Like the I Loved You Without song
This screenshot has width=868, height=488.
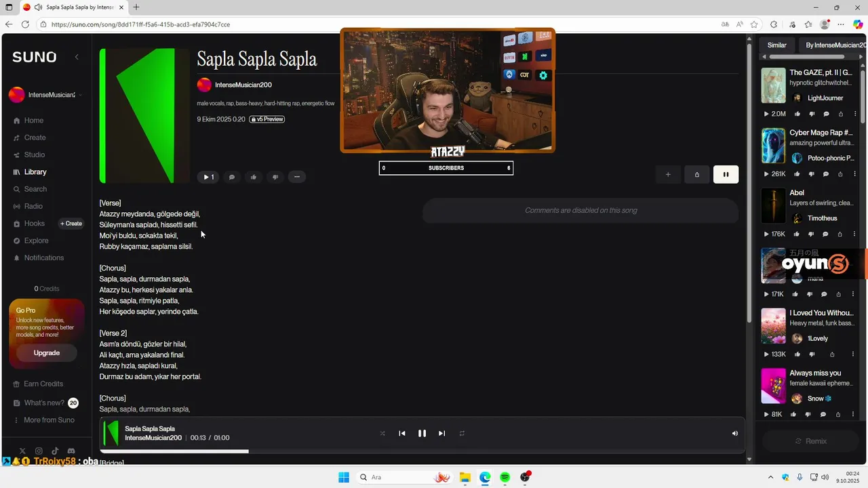point(797,354)
